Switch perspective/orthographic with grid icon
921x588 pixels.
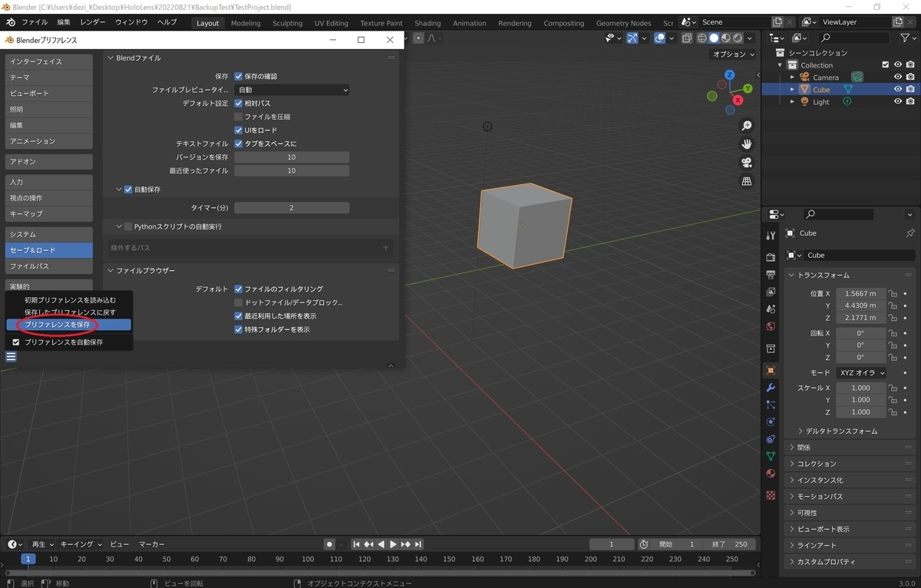(746, 181)
